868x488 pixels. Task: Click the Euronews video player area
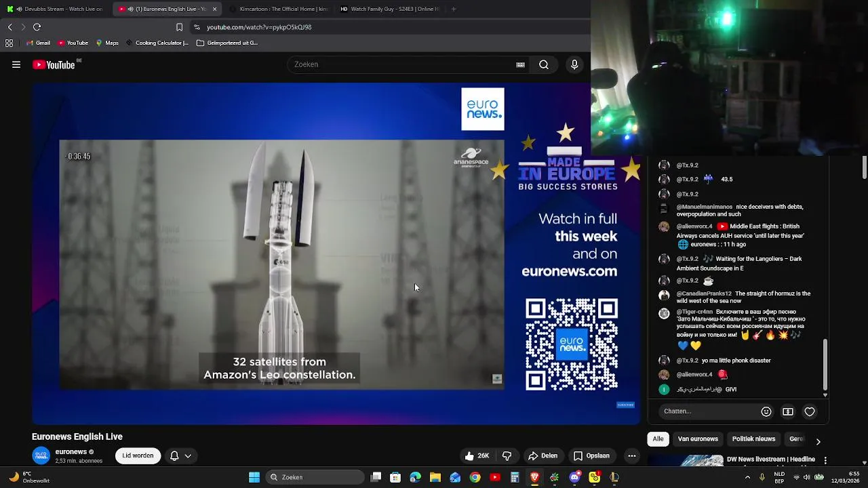point(336,253)
